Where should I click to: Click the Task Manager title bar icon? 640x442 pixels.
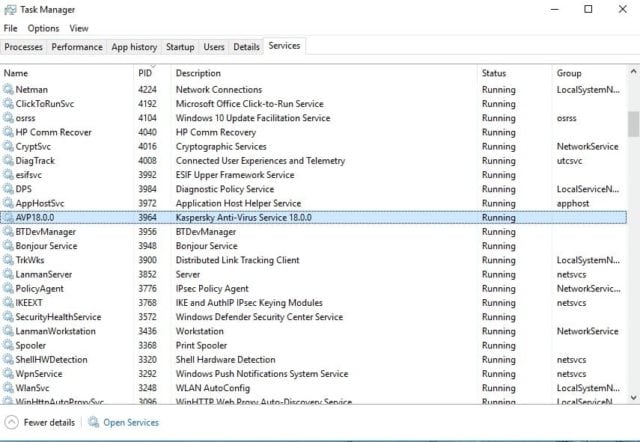pos(10,10)
